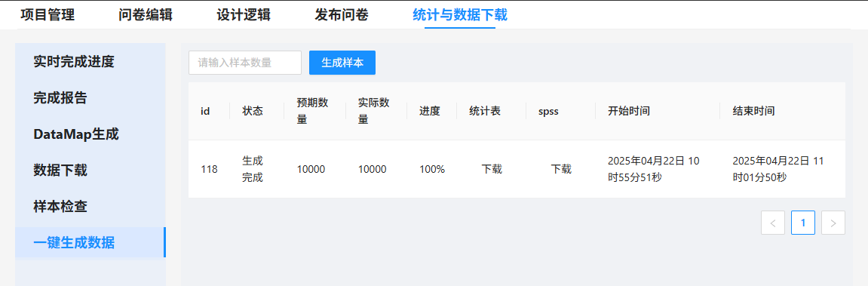
Task: Select DataMap生成 in the sidebar
Action: pos(90,134)
